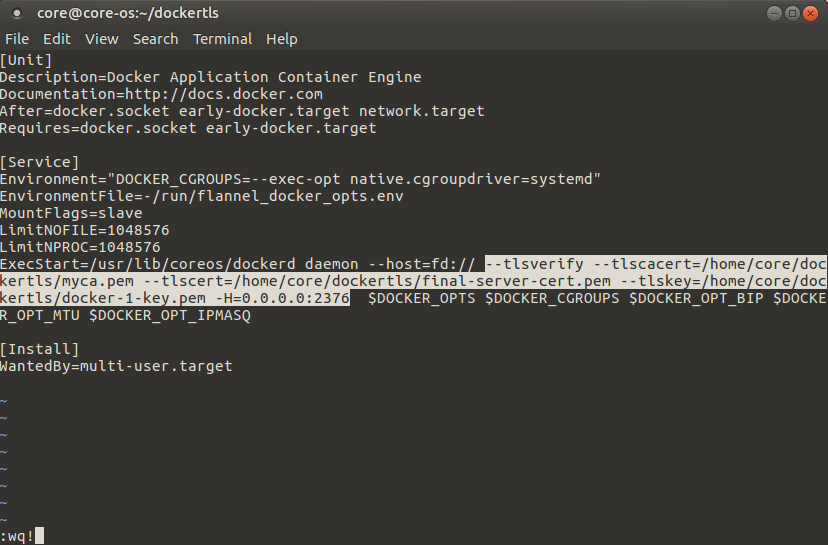Click the title bar text core@core-os:~/dockertls
Image resolution: width=828 pixels, height=545 pixels.
tap(128, 13)
